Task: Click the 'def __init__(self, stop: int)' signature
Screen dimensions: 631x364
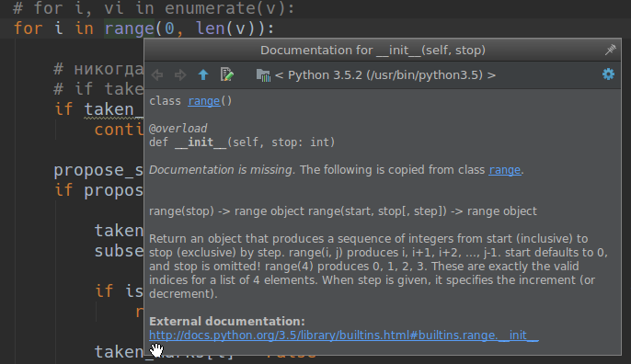Action: (x=242, y=142)
